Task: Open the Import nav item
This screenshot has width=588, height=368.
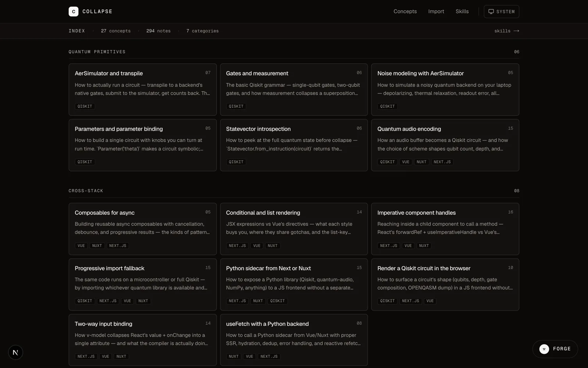Action: 436,11
